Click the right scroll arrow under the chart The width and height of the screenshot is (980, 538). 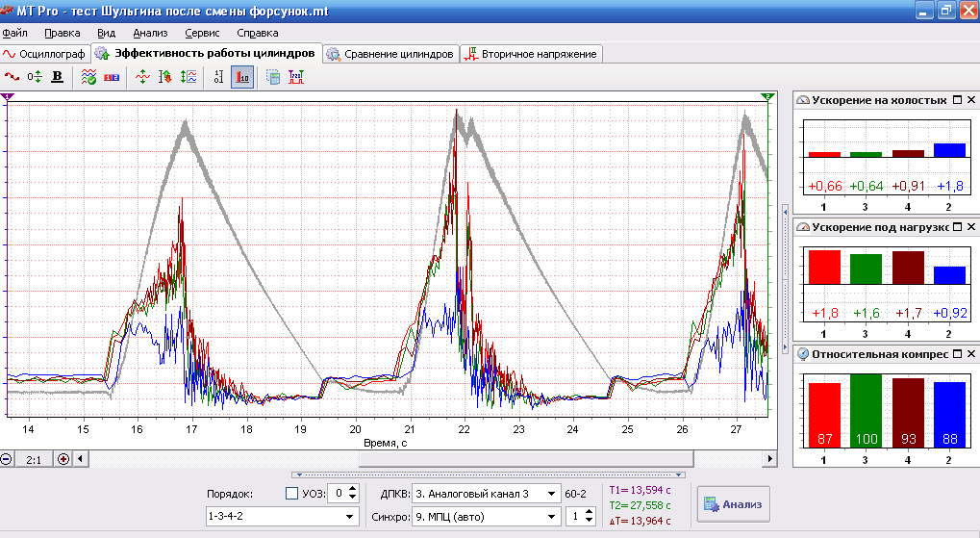point(770,458)
